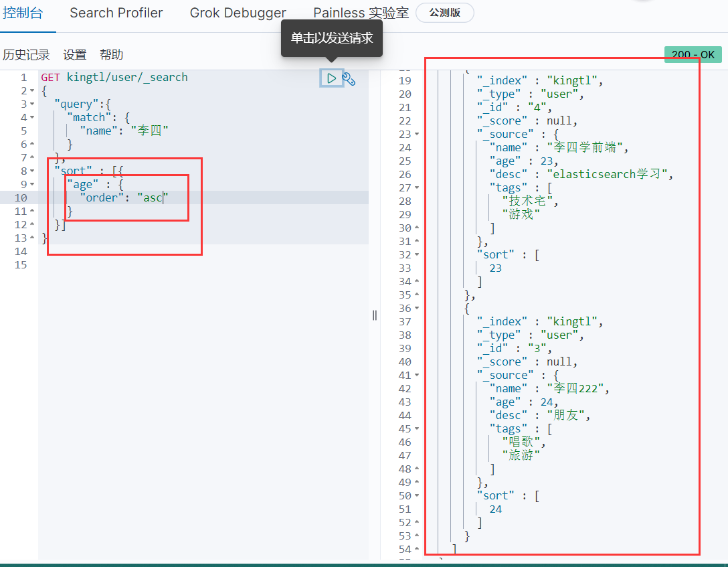The height and width of the screenshot is (567, 728).
Task: Collapse the query block on line 3
Action: (x=32, y=104)
